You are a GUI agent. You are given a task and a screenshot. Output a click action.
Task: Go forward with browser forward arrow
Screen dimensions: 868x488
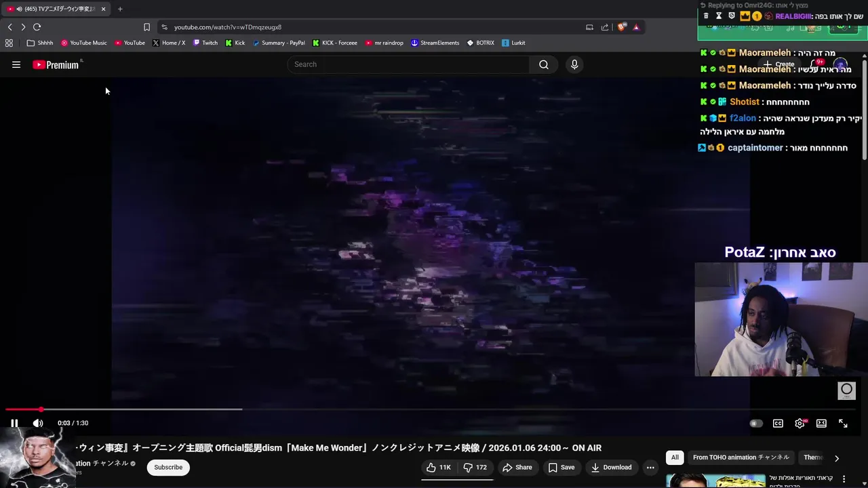pyautogui.click(x=23, y=27)
